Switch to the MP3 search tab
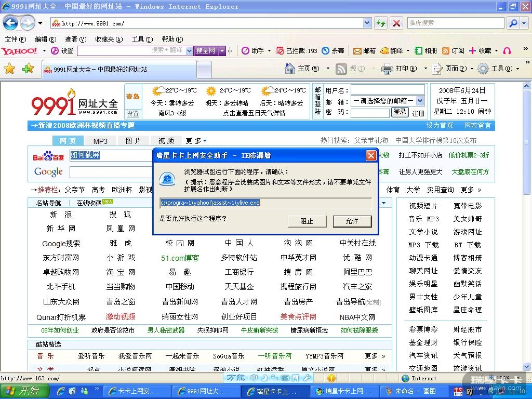 100,141
